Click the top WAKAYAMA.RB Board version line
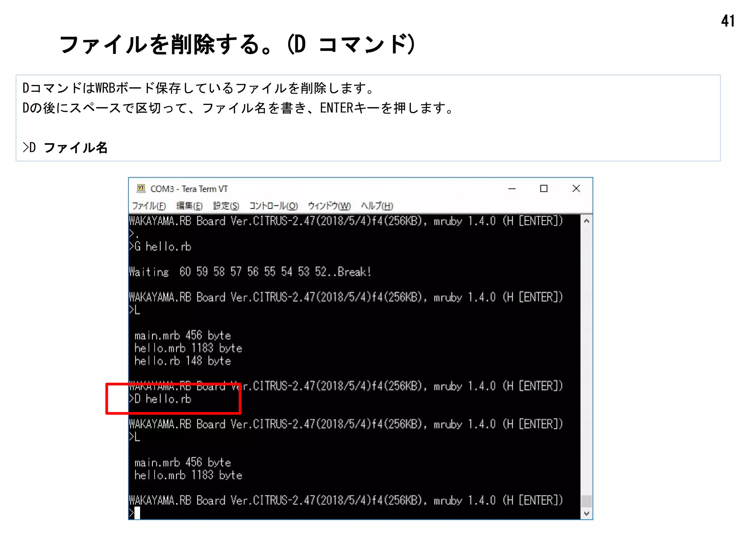Image resolution: width=747 pixels, height=560 pixels. click(346, 221)
